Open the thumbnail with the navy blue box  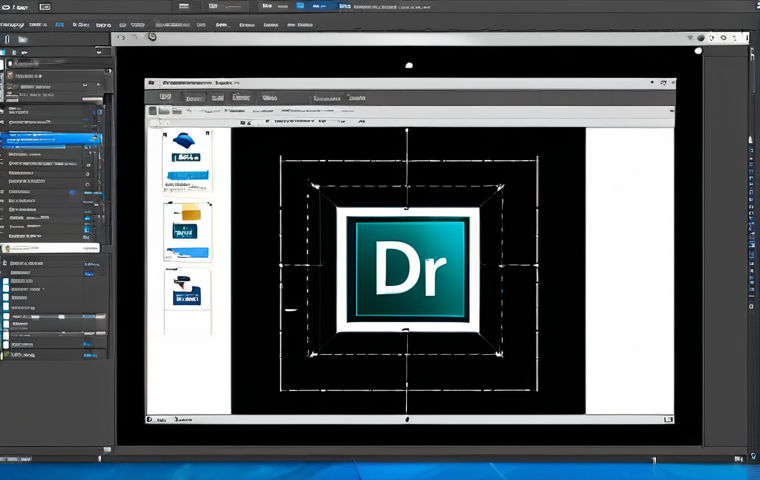pyautogui.click(x=187, y=289)
